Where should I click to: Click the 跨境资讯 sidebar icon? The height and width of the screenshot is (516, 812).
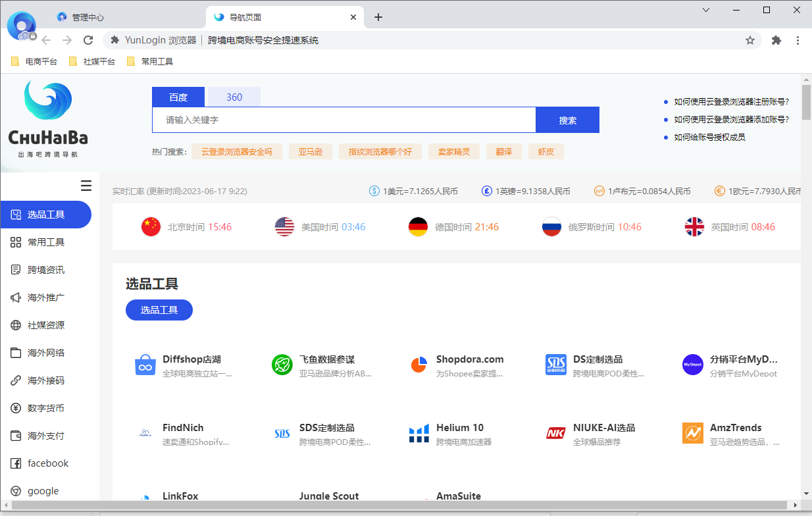(x=14, y=269)
